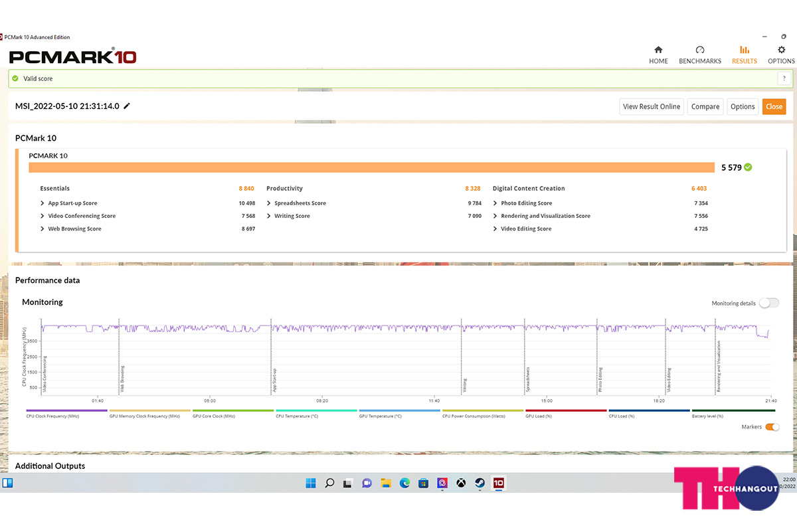
Task: Click the overall PCMark score 5 579
Action: click(x=731, y=167)
